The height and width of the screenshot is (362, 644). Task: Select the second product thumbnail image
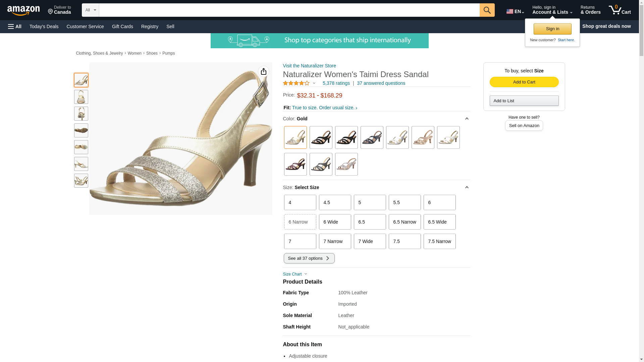point(81,97)
